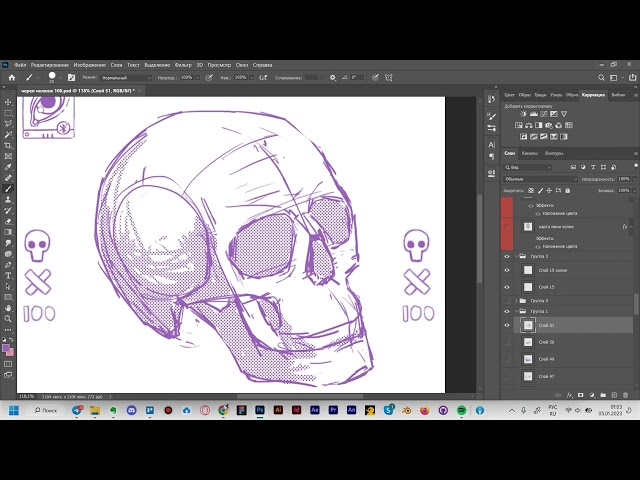Toggle visibility of Слой 51
Screen dimensions: 640x480
click(507, 325)
